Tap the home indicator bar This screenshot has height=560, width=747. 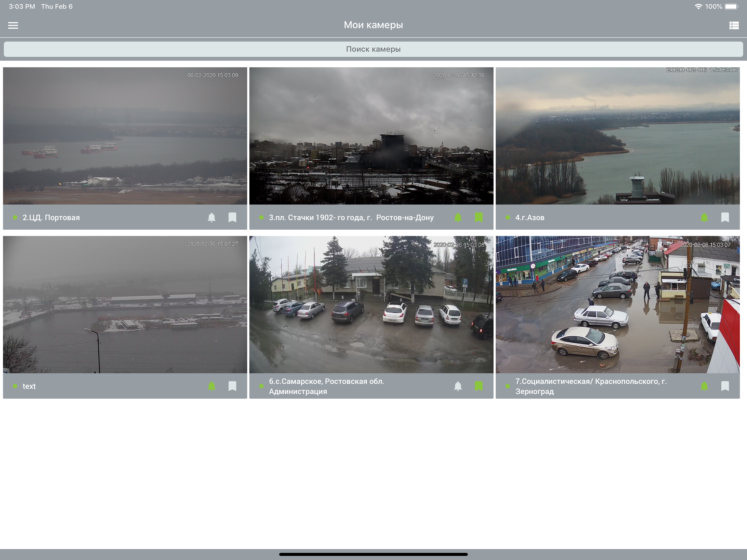pos(373,554)
